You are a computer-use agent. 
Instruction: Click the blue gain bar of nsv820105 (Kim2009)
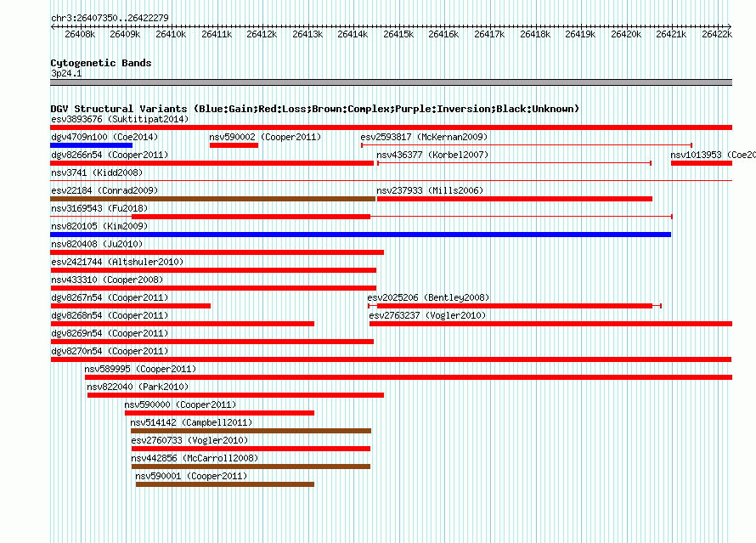pyautogui.click(x=361, y=235)
